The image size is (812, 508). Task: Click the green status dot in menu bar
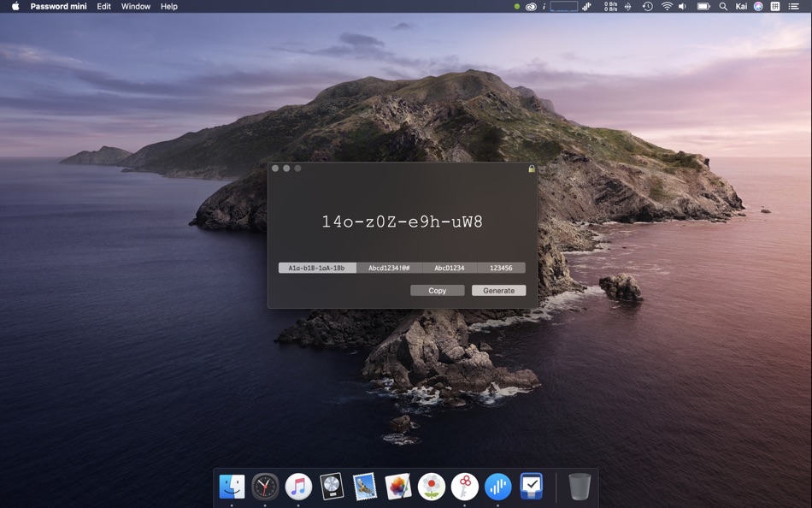coord(517,7)
